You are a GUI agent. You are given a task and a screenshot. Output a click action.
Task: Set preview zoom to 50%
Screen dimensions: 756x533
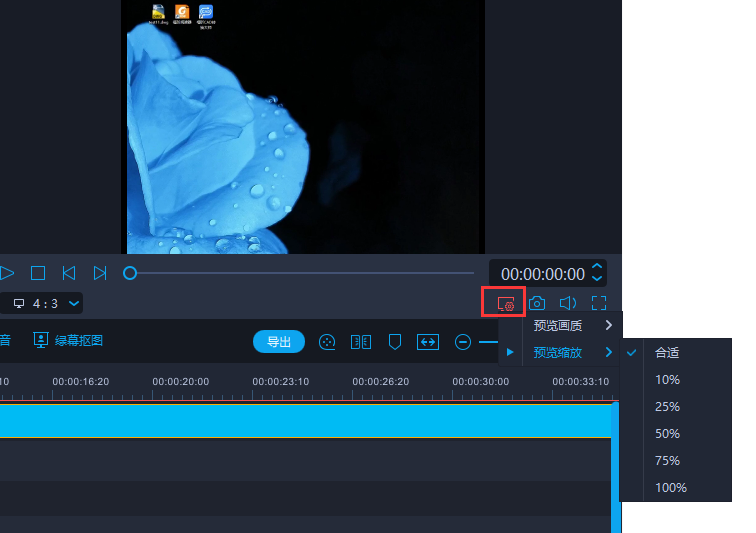point(667,434)
